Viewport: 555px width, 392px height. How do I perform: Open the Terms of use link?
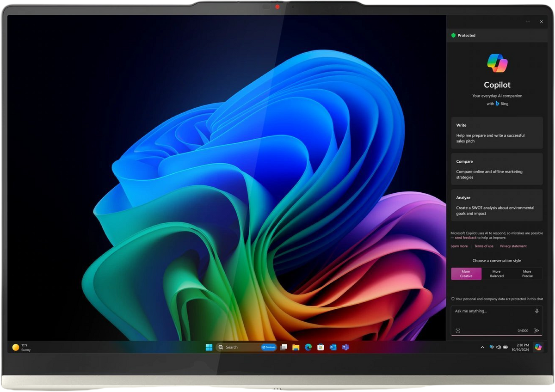[x=484, y=246]
